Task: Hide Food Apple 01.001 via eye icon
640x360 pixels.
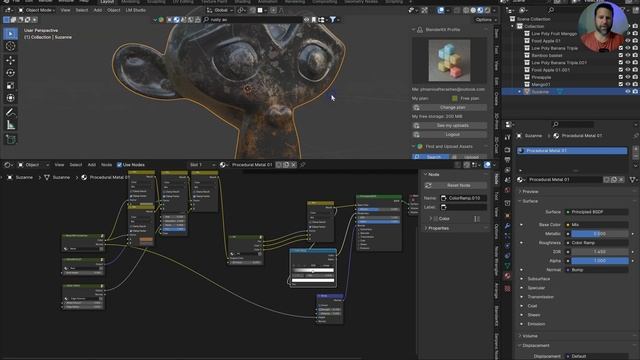Action: point(628,70)
